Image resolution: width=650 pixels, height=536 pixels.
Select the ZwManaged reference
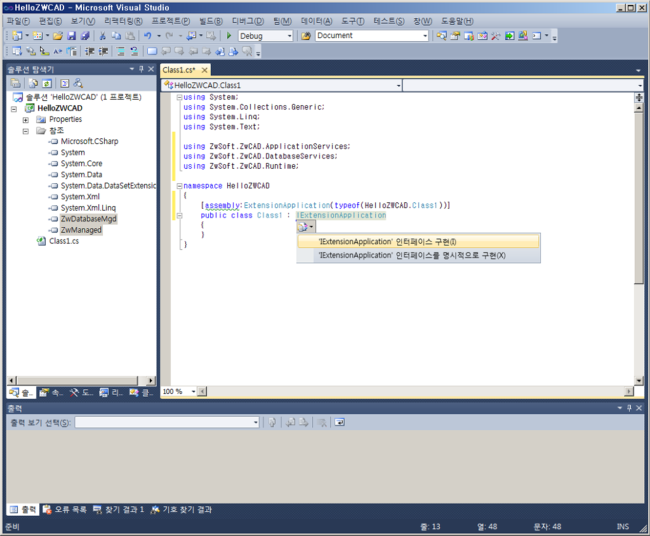[x=81, y=230]
